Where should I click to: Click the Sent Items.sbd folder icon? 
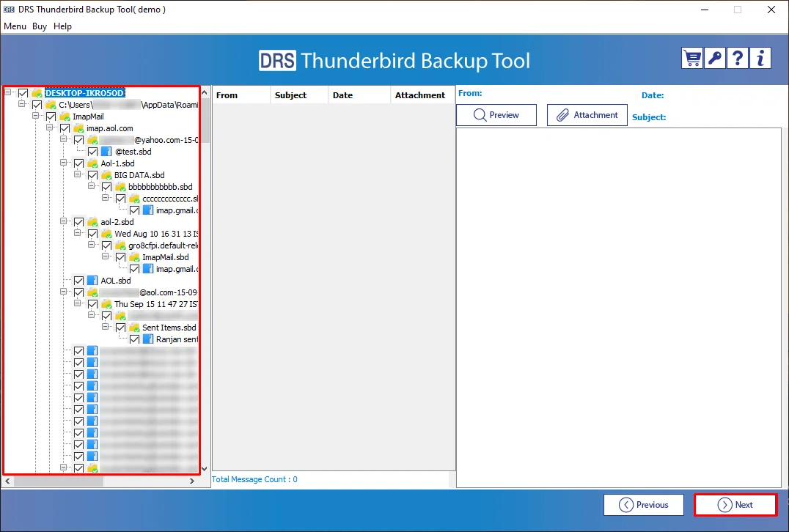point(134,328)
